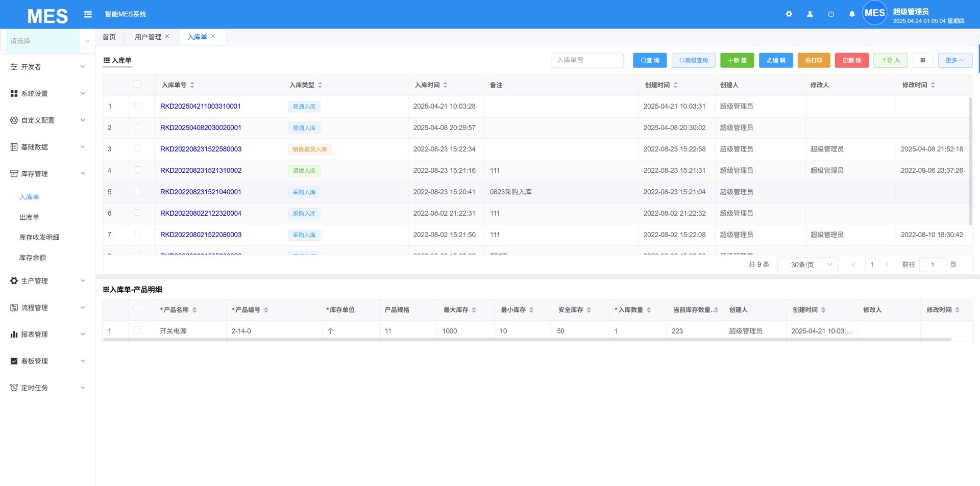Image resolution: width=980 pixels, height=486 pixels.
Task: Check the box for row RKD202504211003310001
Action: [137, 106]
